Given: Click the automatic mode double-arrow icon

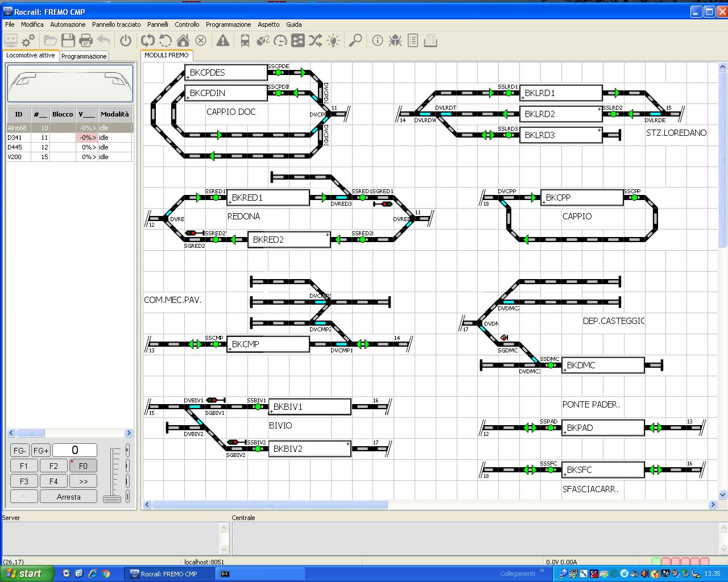Looking at the screenshot, I should tap(148, 40).
